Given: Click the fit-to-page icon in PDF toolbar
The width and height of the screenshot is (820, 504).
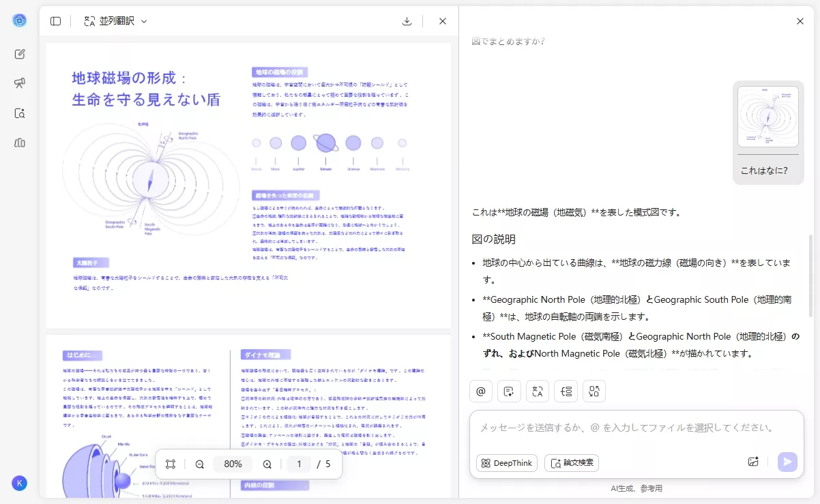Looking at the screenshot, I should (170, 464).
